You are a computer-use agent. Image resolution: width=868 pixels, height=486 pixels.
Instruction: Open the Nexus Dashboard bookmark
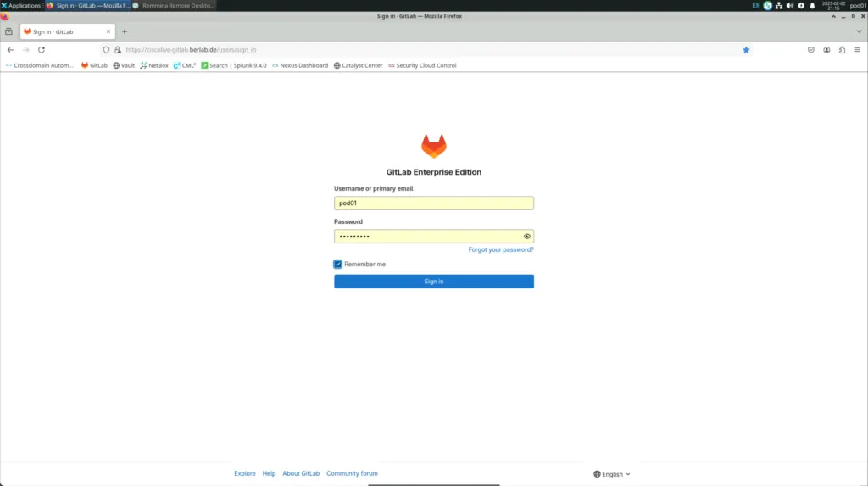pos(300,65)
